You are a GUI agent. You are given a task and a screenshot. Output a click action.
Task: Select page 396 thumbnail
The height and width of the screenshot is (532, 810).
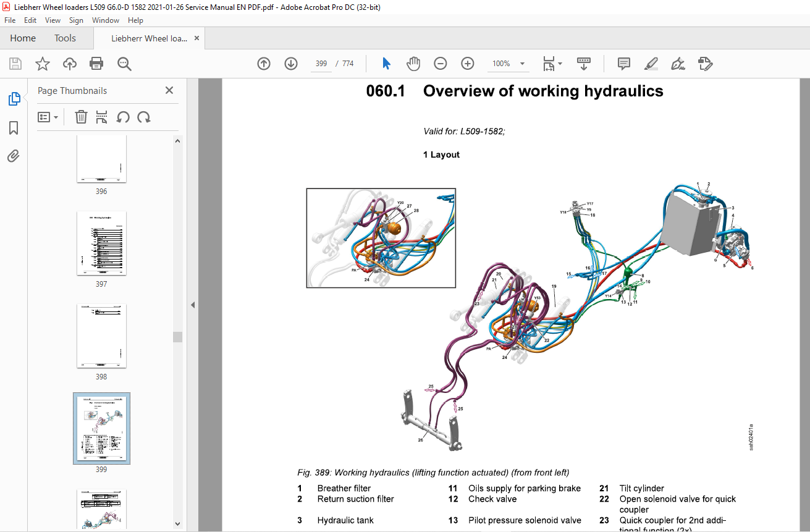click(101, 159)
